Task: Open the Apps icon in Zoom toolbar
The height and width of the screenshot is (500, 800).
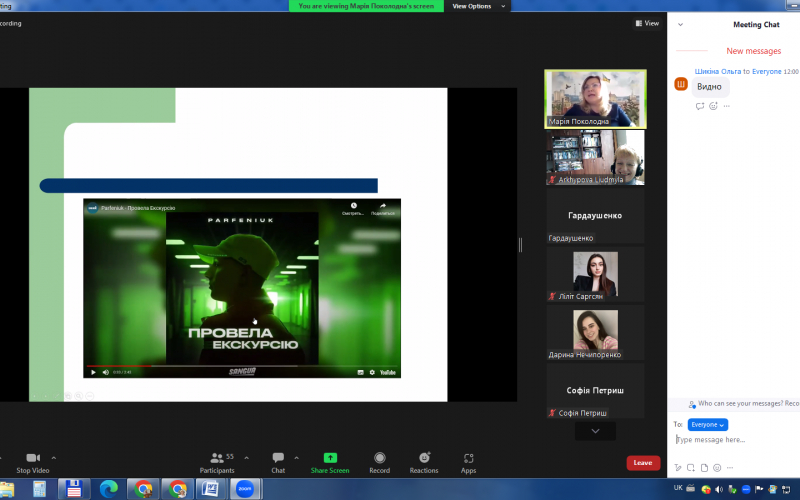Action: coord(468,458)
